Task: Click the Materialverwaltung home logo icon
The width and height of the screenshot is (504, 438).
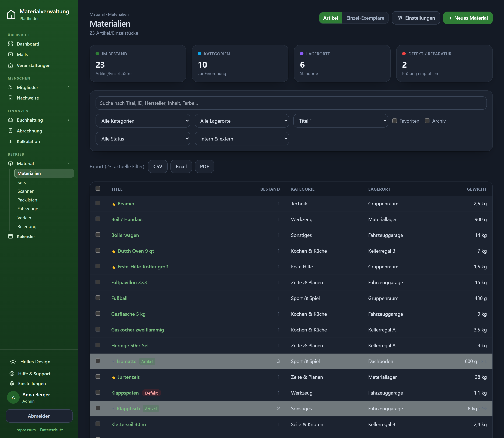Action: 11,14
